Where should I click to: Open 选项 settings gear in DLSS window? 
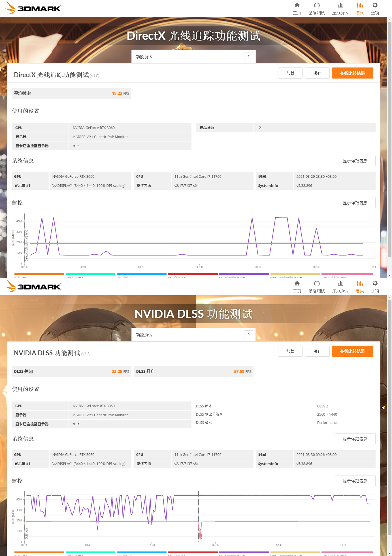click(375, 283)
